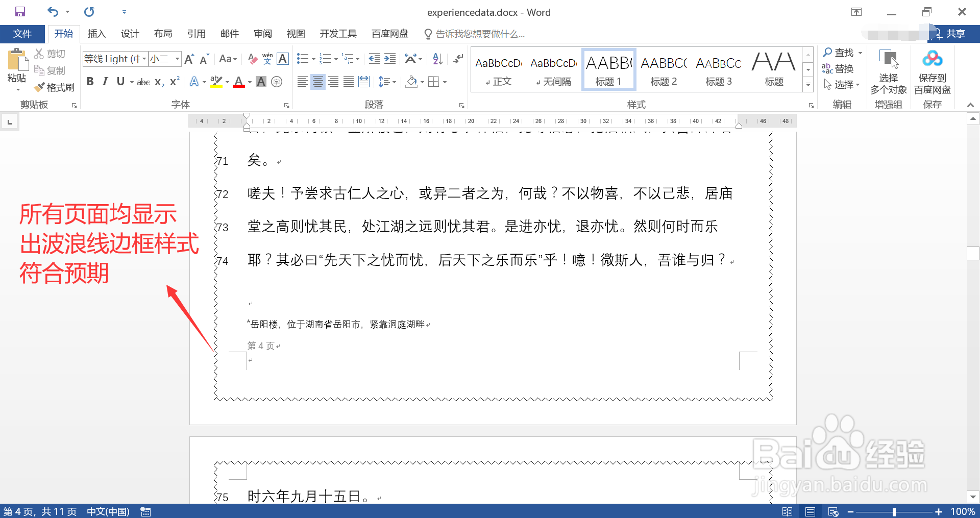Screen dimensions: 980x518
Task: Open the paragraph shading paint bucket
Action: pyautogui.click(x=411, y=82)
